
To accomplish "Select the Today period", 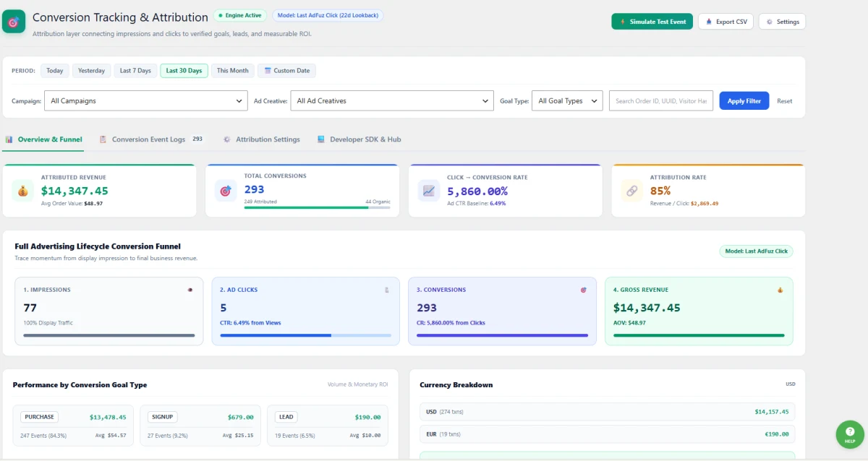I will 55,71.
